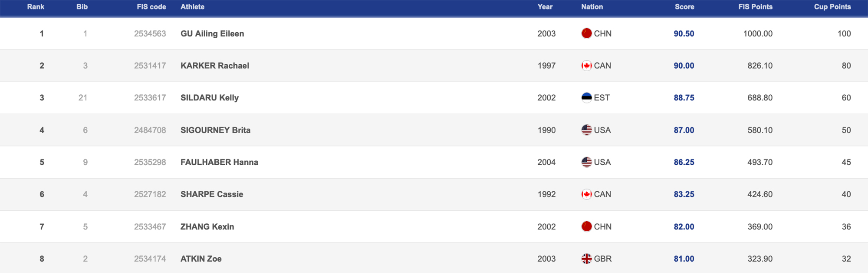The width and height of the screenshot is (868, 273).
Task: Click the Nation column header
Action: coord(592,7)
